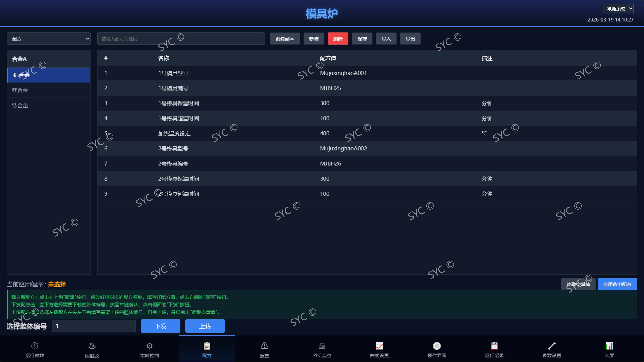
Task: Open the 操作界面 circle icon
Action: [437, 346]
